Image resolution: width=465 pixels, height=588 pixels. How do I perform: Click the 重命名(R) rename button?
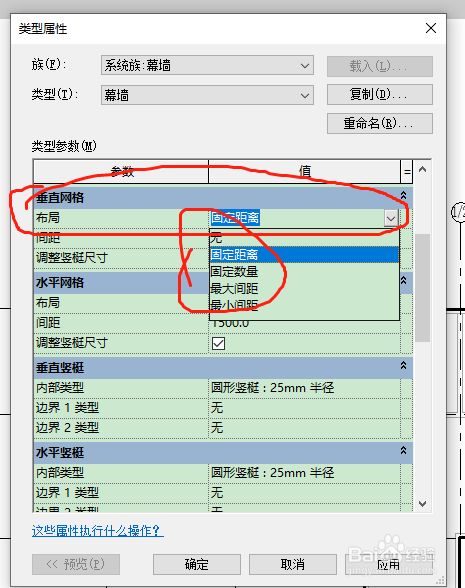coord(380,123)
